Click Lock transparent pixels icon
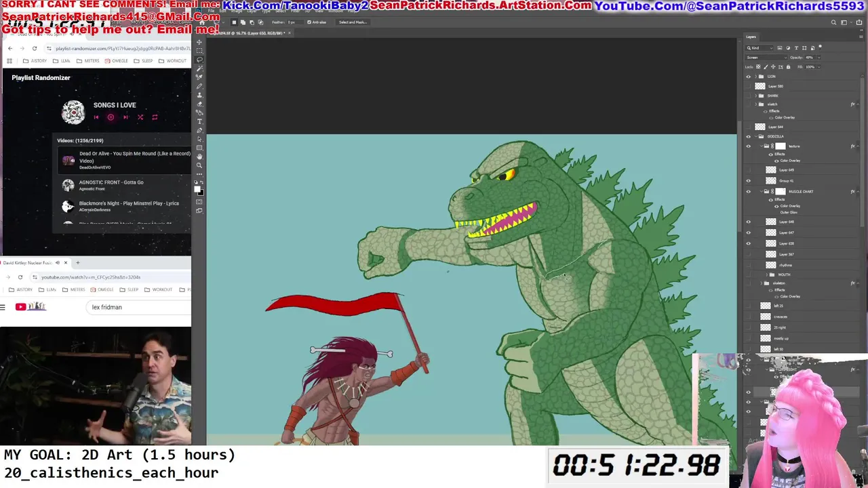868x488 pixels. point(758,67)
